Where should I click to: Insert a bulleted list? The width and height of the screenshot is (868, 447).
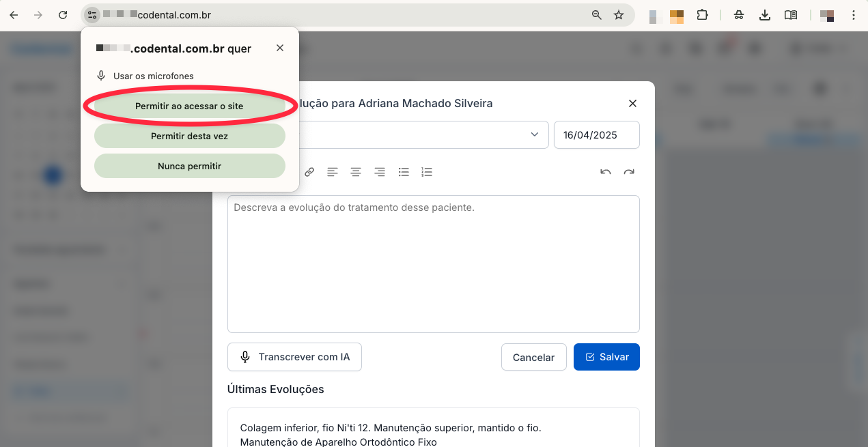pos(404,172)
